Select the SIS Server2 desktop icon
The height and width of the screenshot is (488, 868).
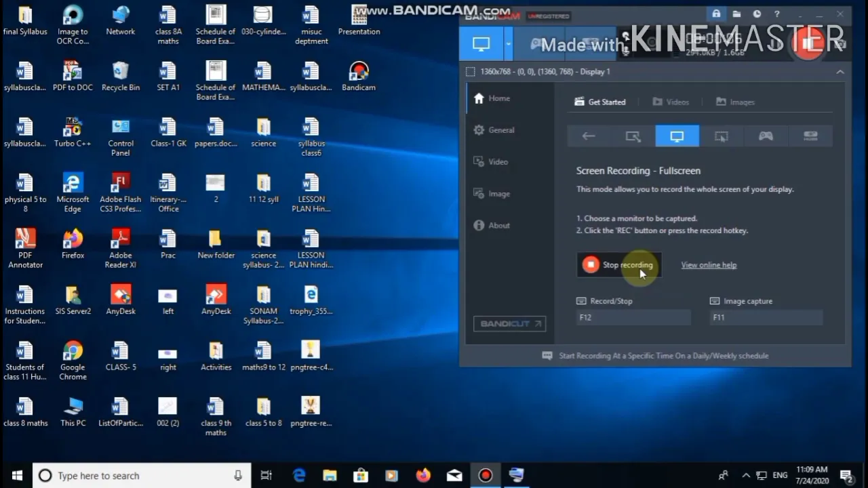[x=73, y=300]
